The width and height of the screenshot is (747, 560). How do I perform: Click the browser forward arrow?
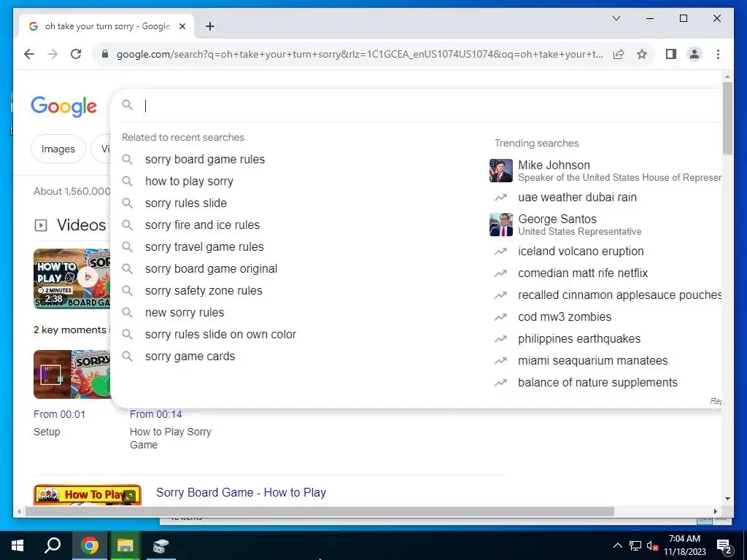[x=53, y=54]
